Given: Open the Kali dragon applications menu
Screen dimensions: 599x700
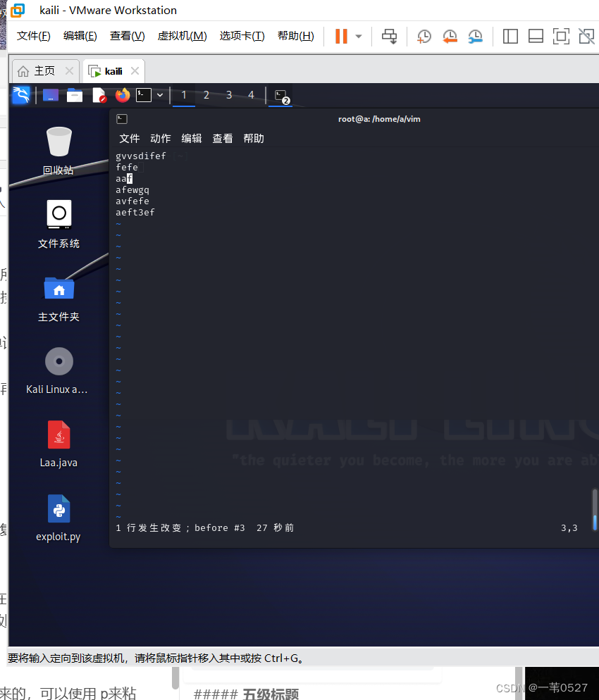Looking at the screenshot, I should (x=21, y=94).
